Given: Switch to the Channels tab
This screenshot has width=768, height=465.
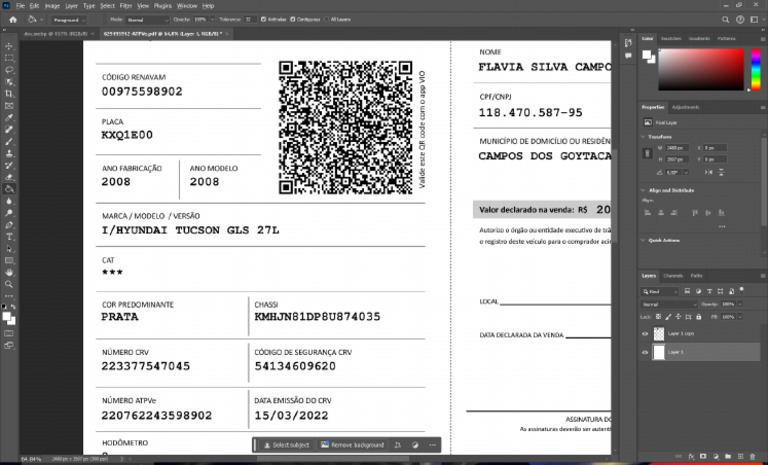Looking at the screenshot, I should 673,276.
